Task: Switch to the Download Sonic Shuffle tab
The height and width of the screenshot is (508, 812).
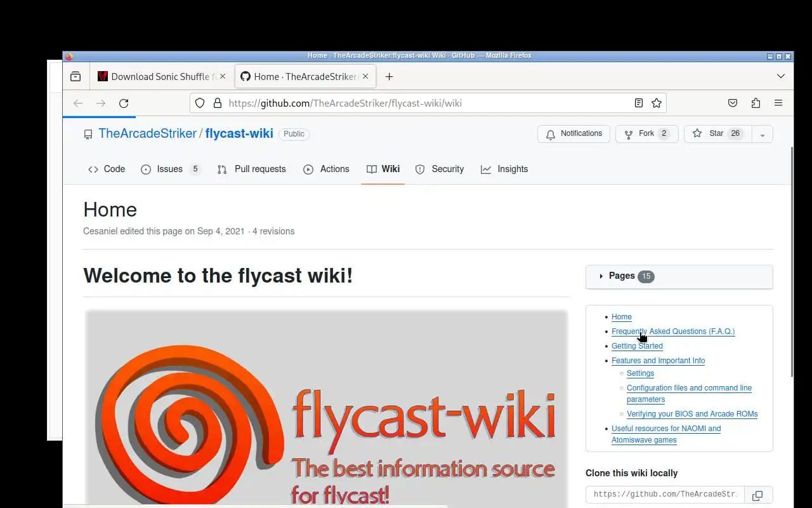Action: pyautogui.click(x=162, y=76)
